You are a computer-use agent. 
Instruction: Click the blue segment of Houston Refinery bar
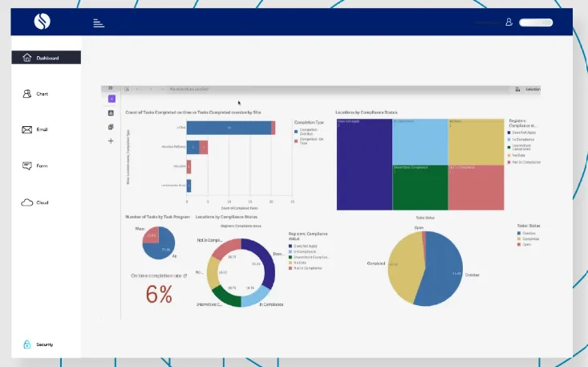[193, 148]
